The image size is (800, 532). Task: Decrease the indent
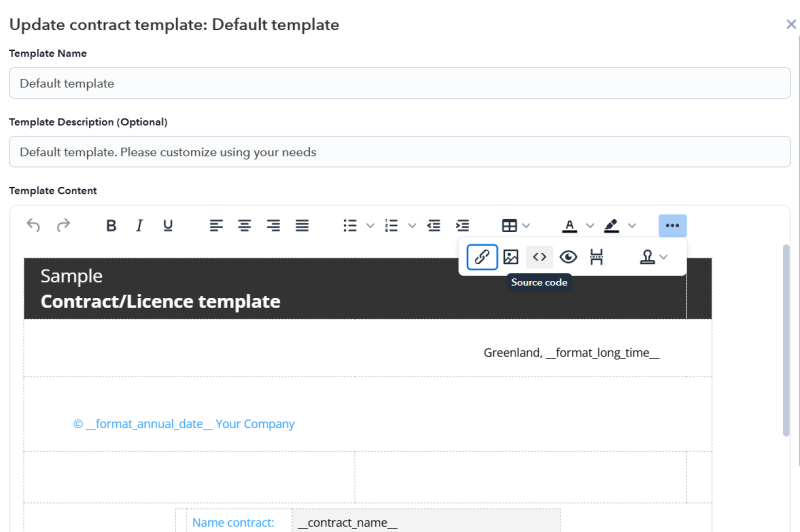pos(434,225)
